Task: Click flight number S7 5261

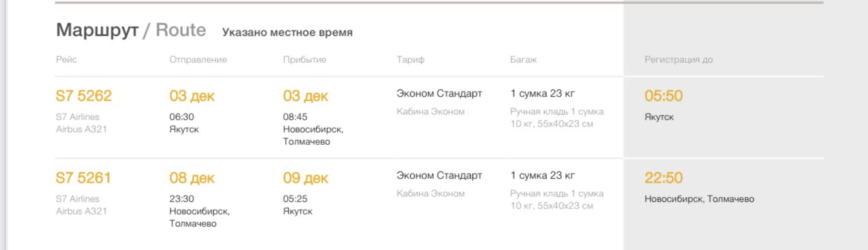Action: coord(83,178)
